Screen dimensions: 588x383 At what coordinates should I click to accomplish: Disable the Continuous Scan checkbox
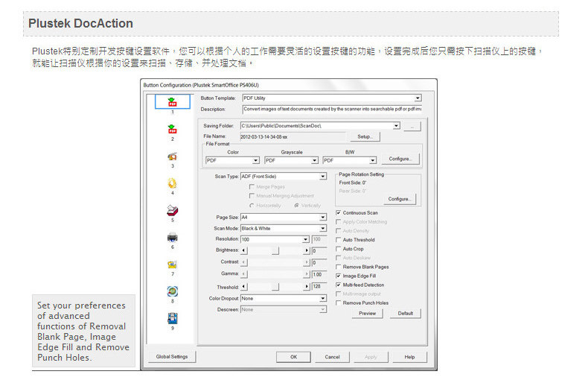pos(338,213)
